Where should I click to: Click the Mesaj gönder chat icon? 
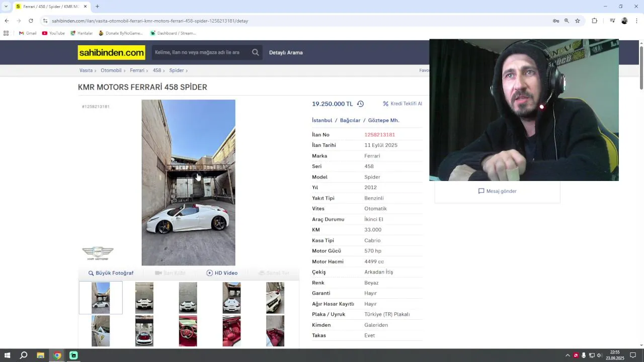[x=481, y=191]
